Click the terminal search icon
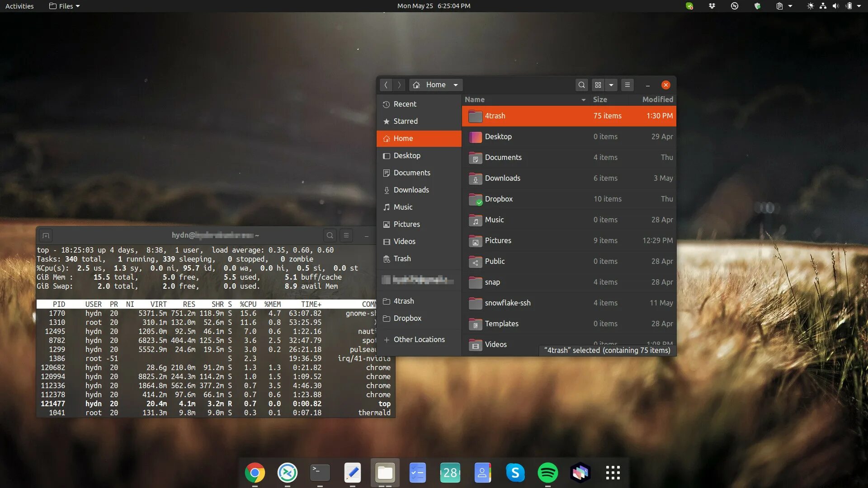The height and width of the screenshot is (488, 868). click(x=330, y=235)
